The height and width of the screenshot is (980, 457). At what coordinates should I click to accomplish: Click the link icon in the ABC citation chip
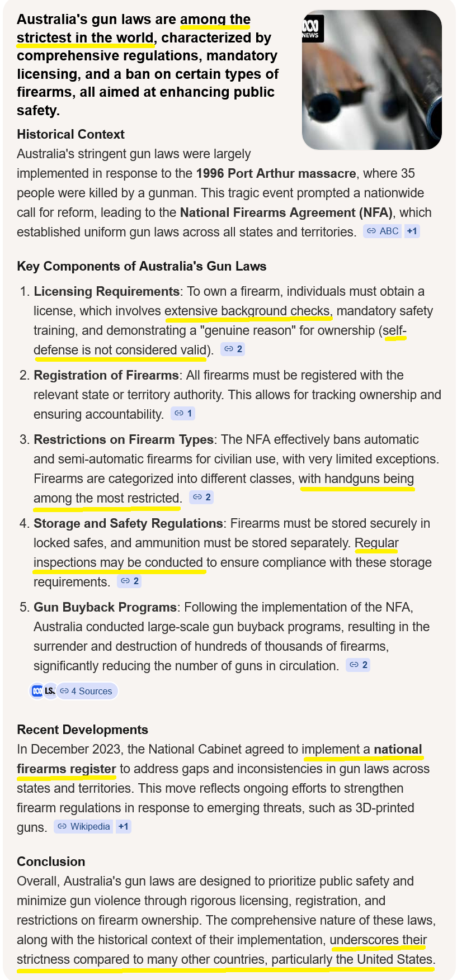[x=370, y=231]
